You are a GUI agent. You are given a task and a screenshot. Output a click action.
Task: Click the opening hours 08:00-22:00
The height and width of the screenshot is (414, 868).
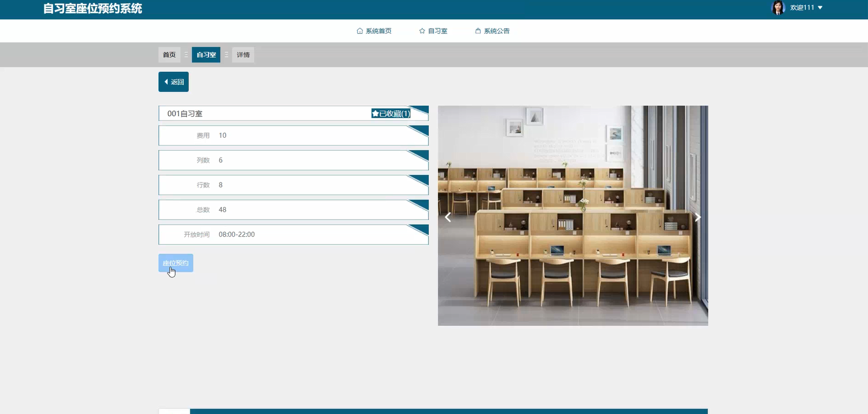click(237, 235)
